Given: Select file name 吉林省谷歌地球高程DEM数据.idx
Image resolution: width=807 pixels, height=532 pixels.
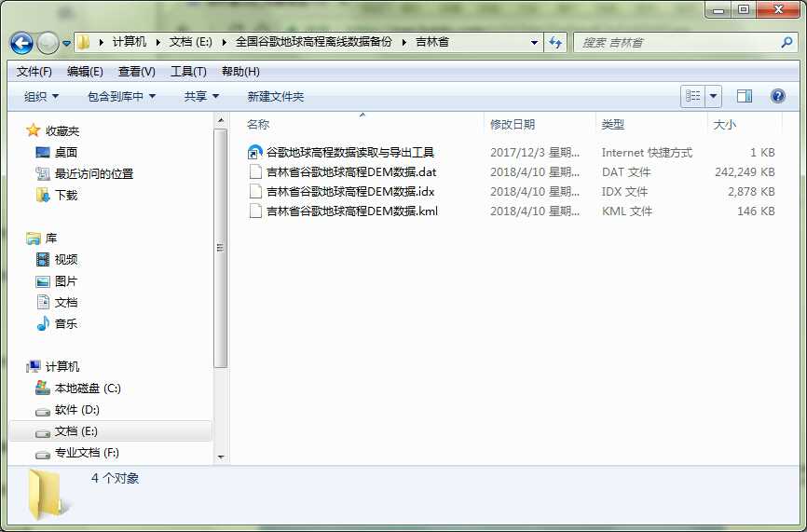Looking at the screenshot, I should coord(350,191).
